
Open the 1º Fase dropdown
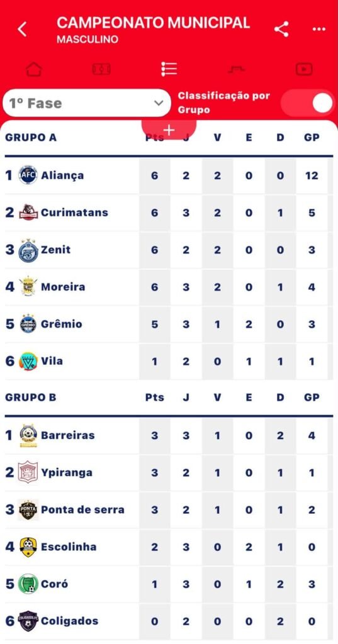pos(87,103)
